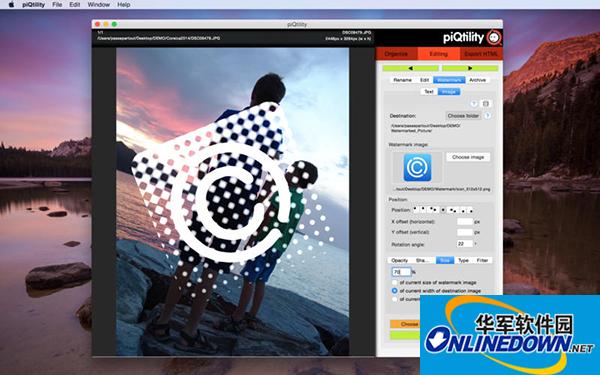Select the Archive segment
The width and height of the screenshot is (600, 375).
coord(478,80)
